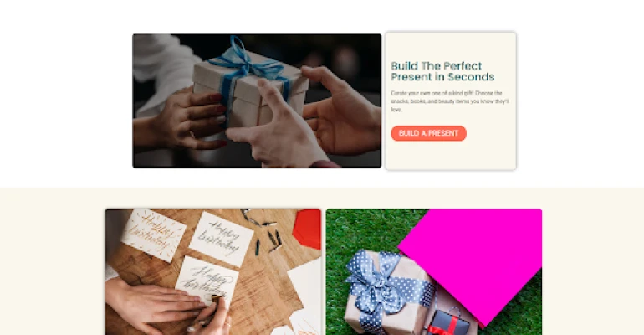Click the small black box with red ribbon

[448, 324]
